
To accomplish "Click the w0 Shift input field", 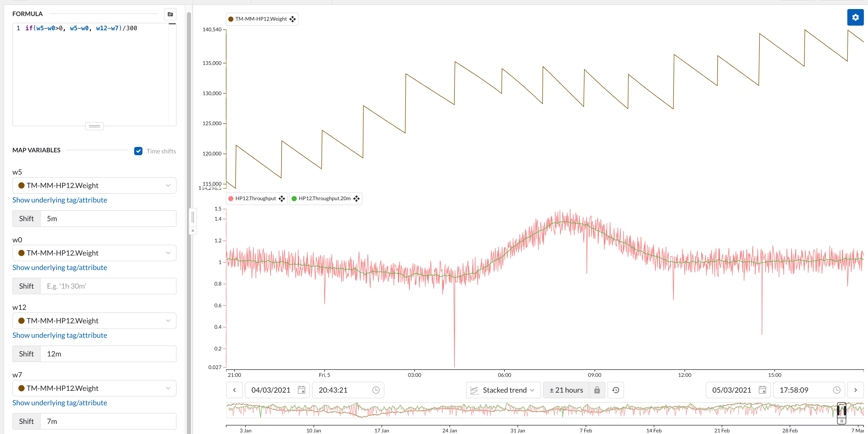I will coord(108,286).
